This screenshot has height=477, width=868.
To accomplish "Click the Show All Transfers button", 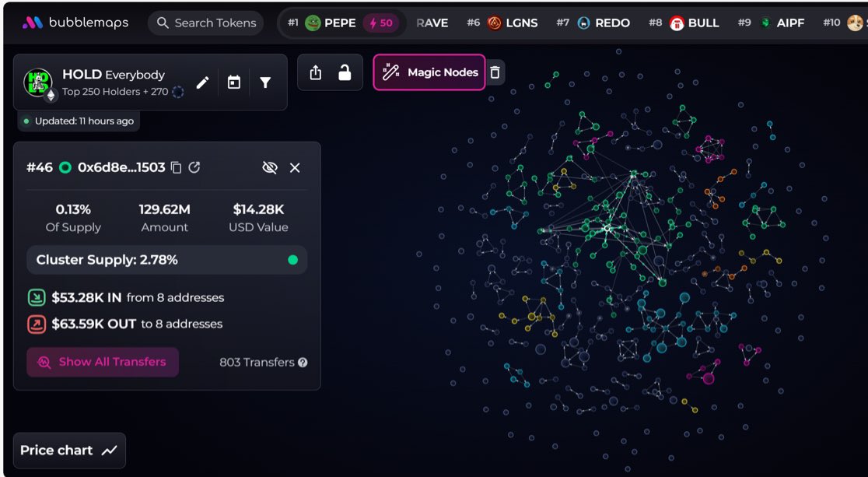I will click(103, 362).
